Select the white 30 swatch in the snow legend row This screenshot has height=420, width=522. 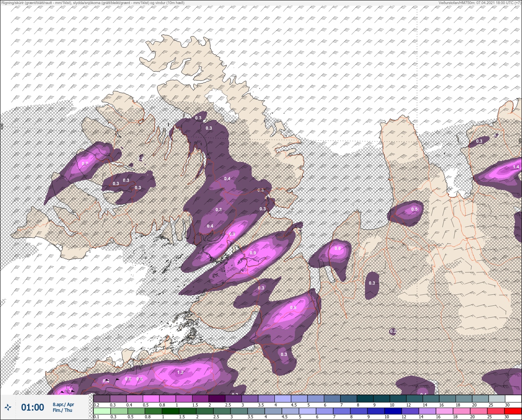click(513, 398)
